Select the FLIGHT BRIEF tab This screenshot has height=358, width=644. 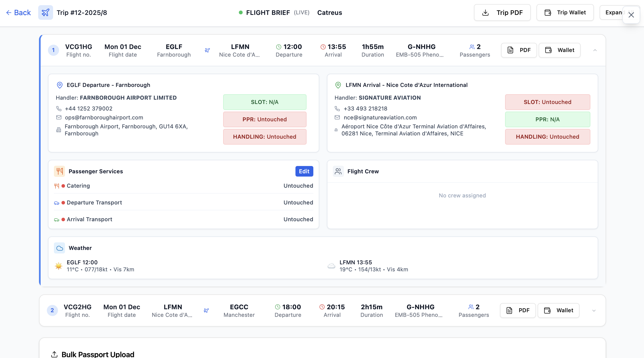(x=268, y=12)
